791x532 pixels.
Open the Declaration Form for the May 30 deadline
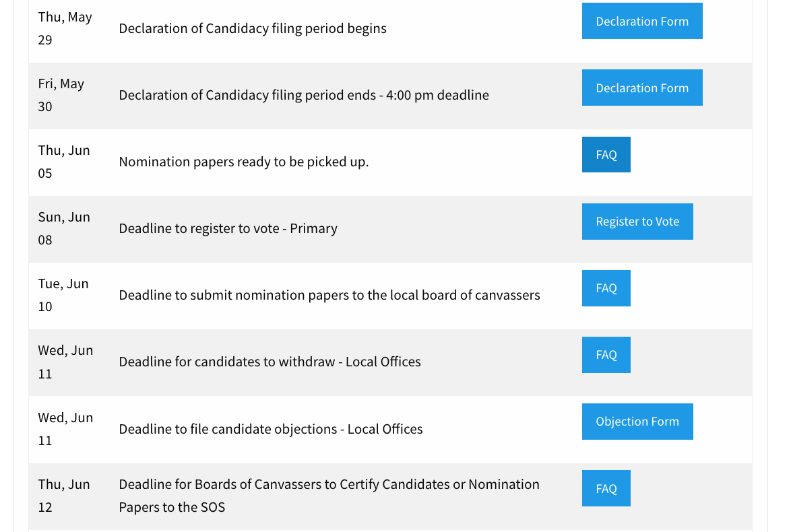(641, 88)
